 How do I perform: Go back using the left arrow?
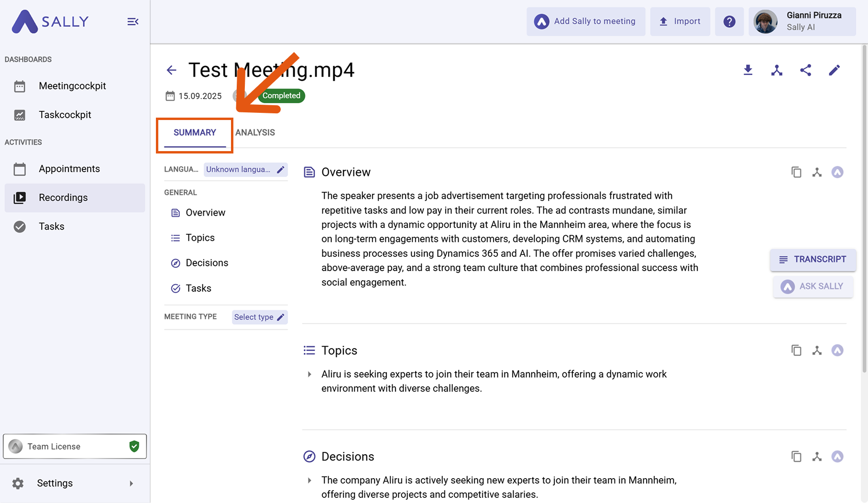[x=171, y=70]
